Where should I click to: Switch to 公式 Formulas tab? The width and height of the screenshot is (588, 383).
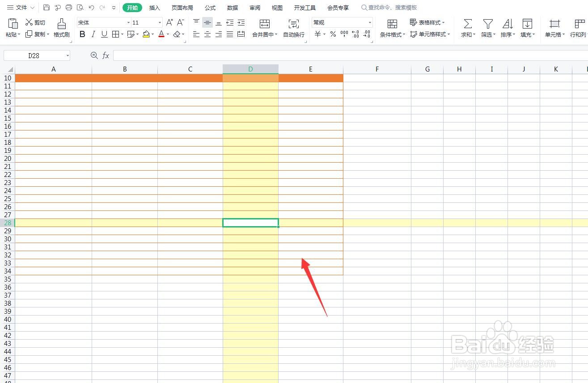(x=210, y=8)
